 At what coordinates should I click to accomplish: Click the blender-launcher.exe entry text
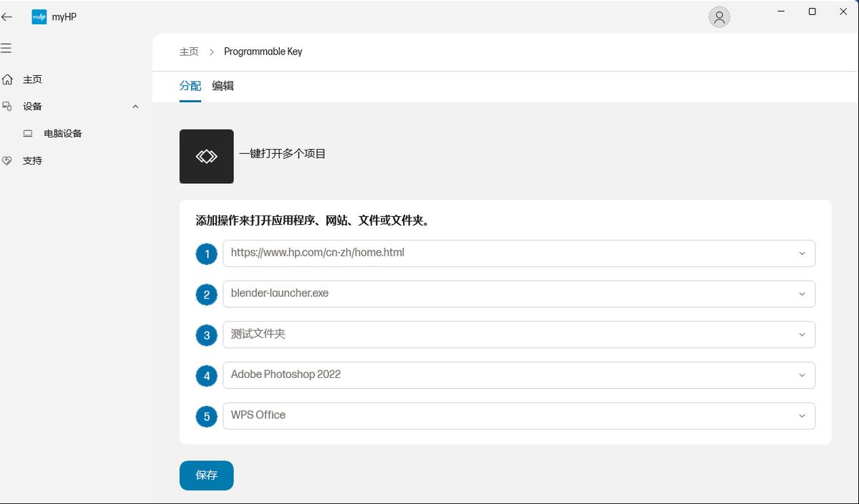[x=280, y=294]
